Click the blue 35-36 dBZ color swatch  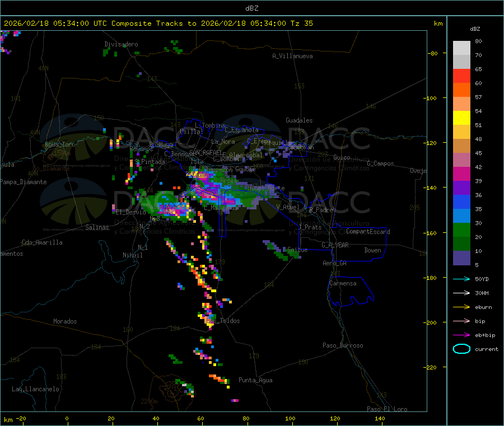461,202
